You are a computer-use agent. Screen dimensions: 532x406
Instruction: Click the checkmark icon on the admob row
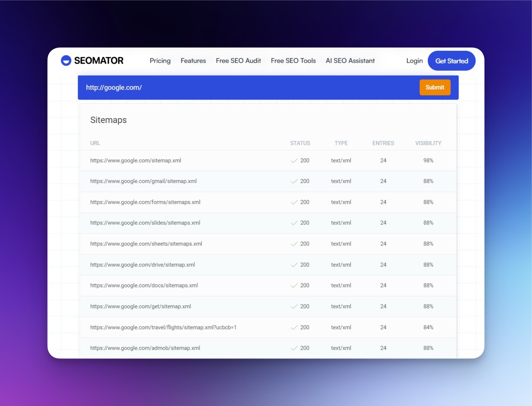pyautogui.click(x=293, y=348)
